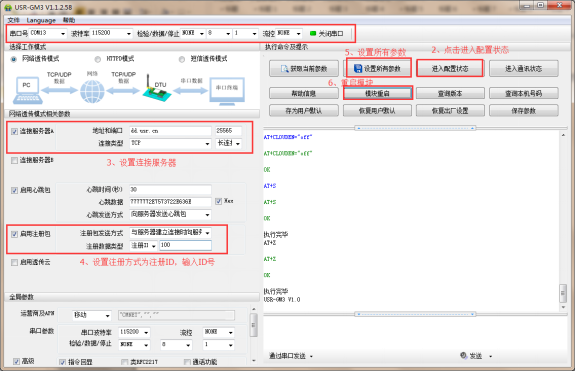Open the Language menu
576x372 pixels.
[x=41, y=20]
